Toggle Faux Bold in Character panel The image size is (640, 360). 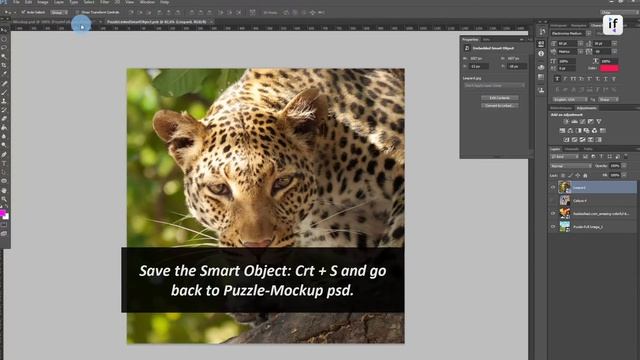558,79
